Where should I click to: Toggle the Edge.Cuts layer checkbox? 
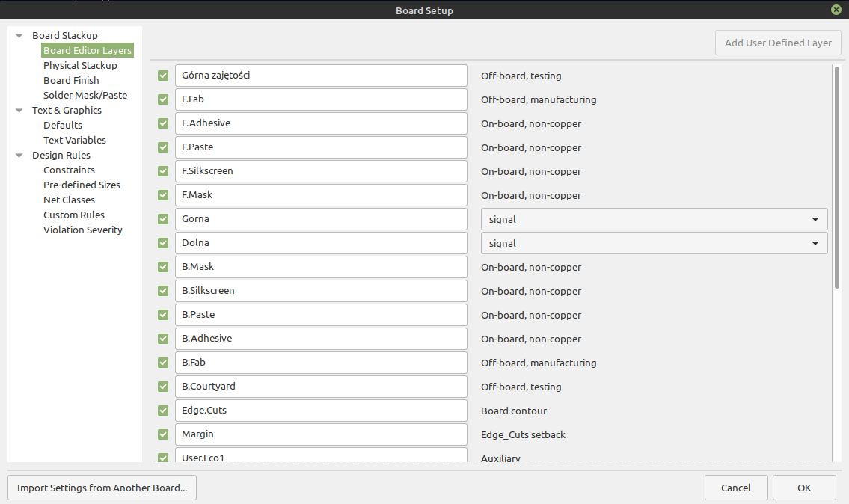point(163,411)
